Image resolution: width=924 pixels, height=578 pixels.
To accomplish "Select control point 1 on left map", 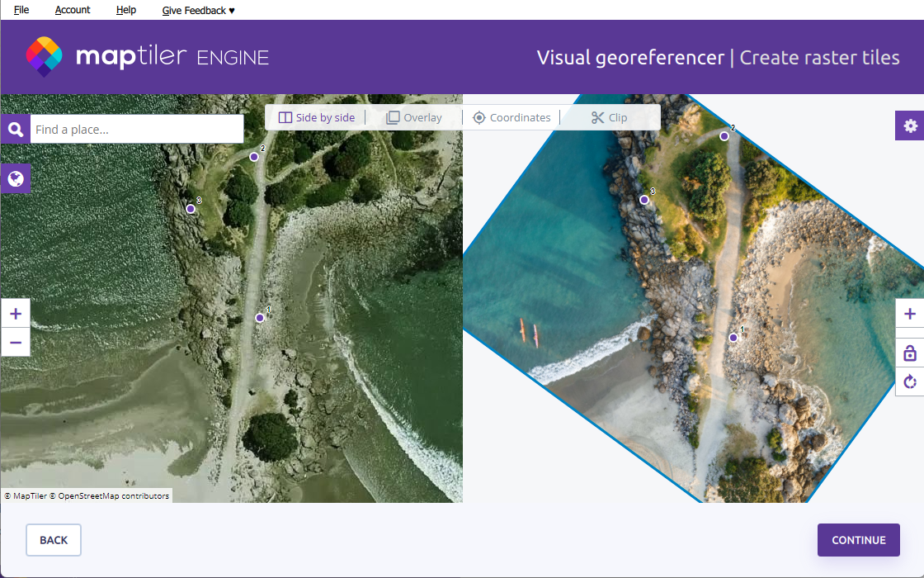I will (260, 318).
